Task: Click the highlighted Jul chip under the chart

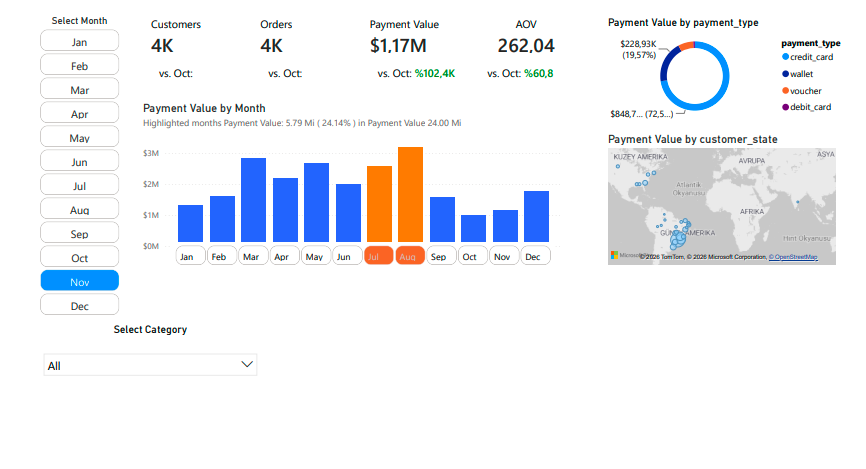Action: 379,256
